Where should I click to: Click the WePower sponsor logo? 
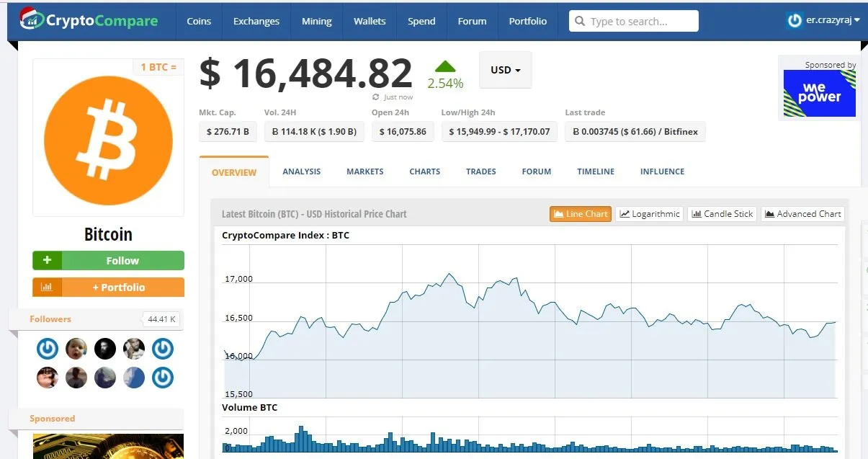pyautogui.click(x=819, y=93)
